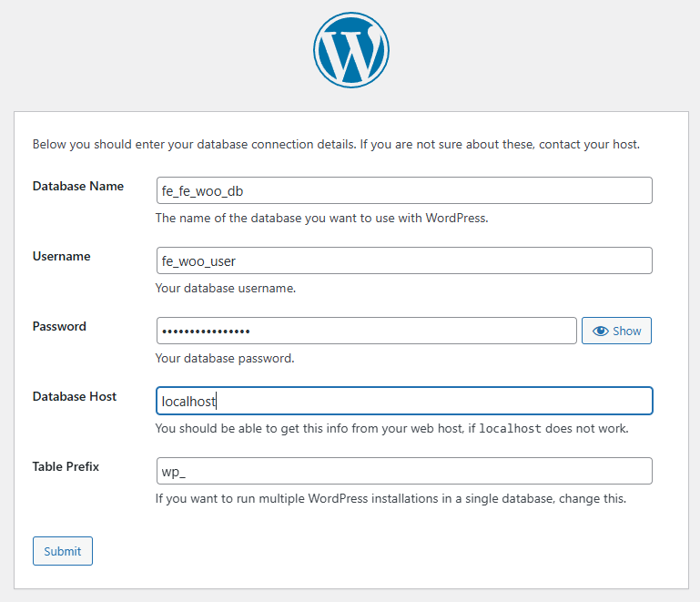Click the Database Host field showing localhost
The width and height of the screenshot is (700, 602).
pyautogui.click(x=404, y=401)
